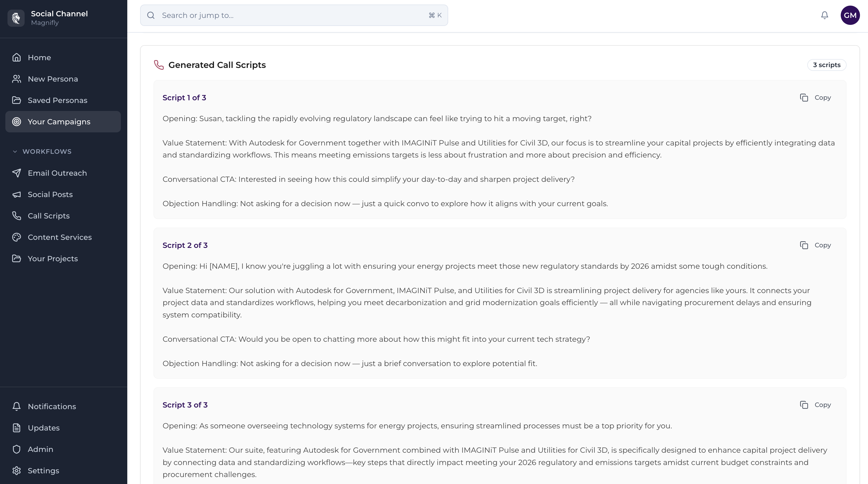Collapse the Workflows section chevron

(x=15, y=152)
